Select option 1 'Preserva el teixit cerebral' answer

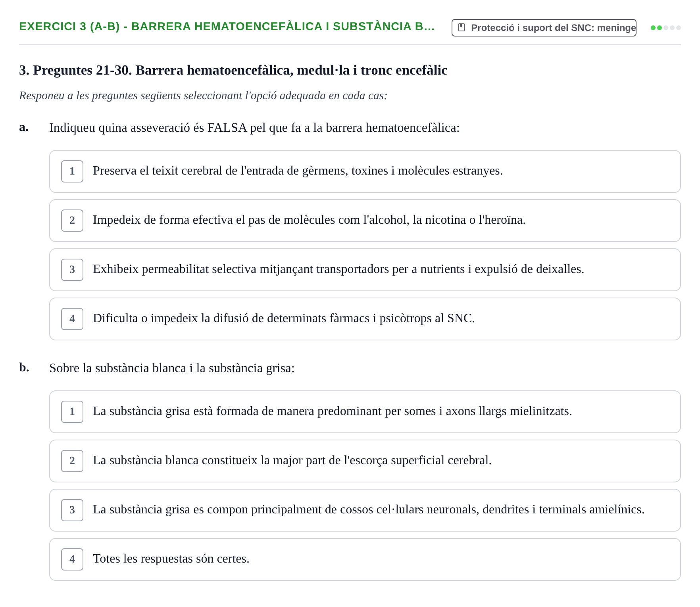[x=365, y=171]
